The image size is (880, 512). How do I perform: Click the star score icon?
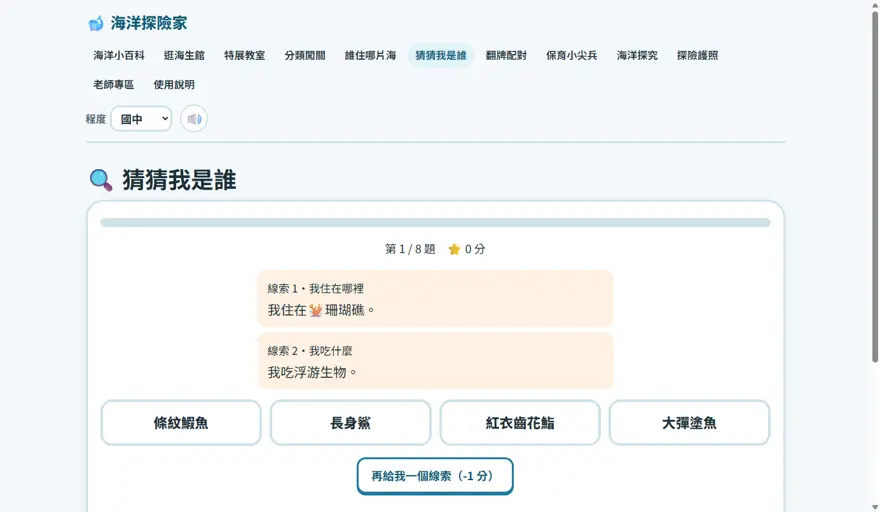click(x=454, y=249)
